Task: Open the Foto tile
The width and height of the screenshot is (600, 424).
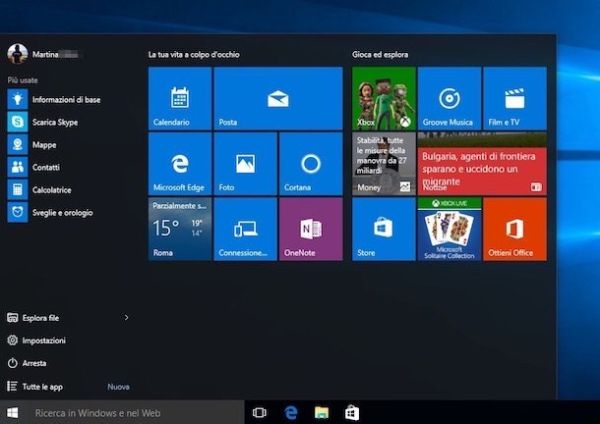Action: [x=244, y=163]
